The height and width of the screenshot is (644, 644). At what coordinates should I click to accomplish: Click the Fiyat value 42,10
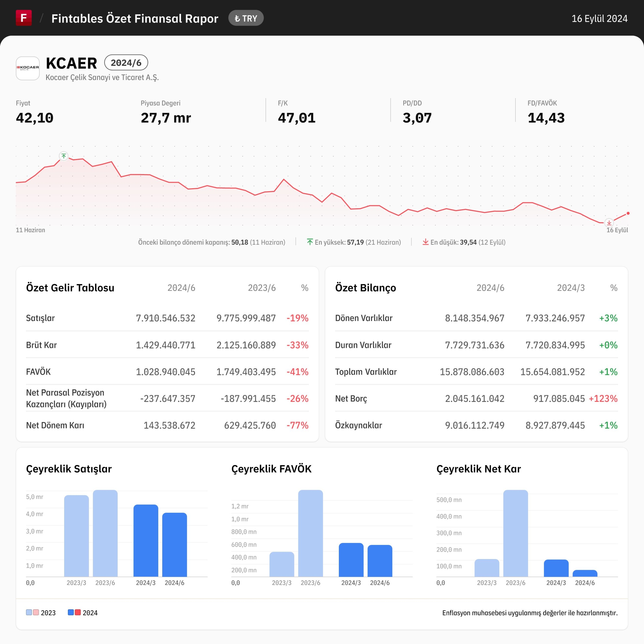click(35, 118)
